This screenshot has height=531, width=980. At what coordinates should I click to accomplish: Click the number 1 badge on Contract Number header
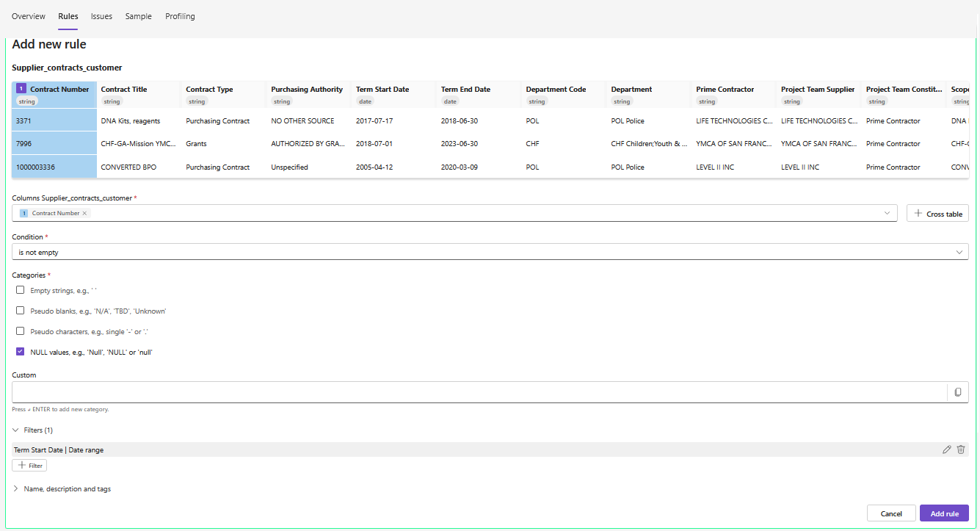coord(21,89)
